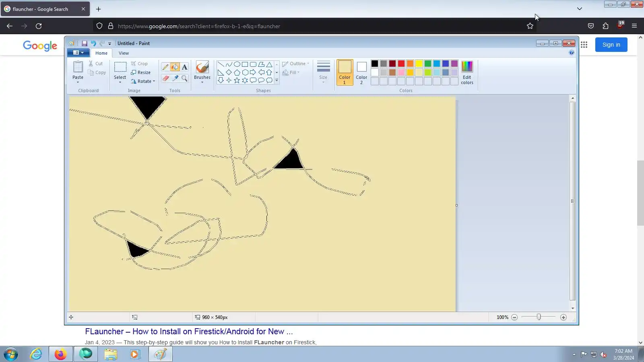Choose the Curve shape

[229, 64]
